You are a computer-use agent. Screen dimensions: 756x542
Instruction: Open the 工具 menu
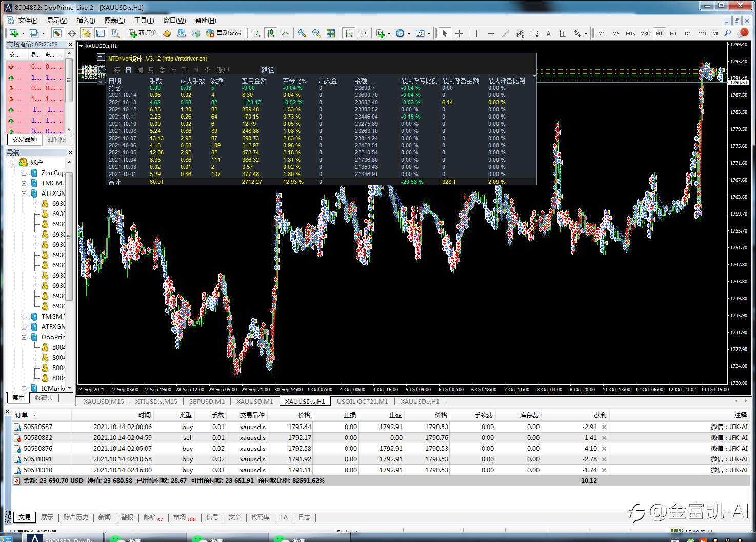144,21
